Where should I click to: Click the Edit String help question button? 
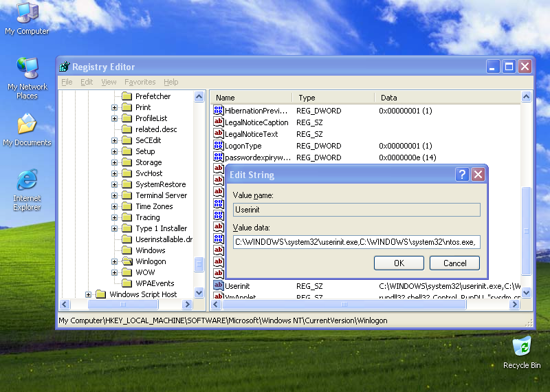pos(462,175)
